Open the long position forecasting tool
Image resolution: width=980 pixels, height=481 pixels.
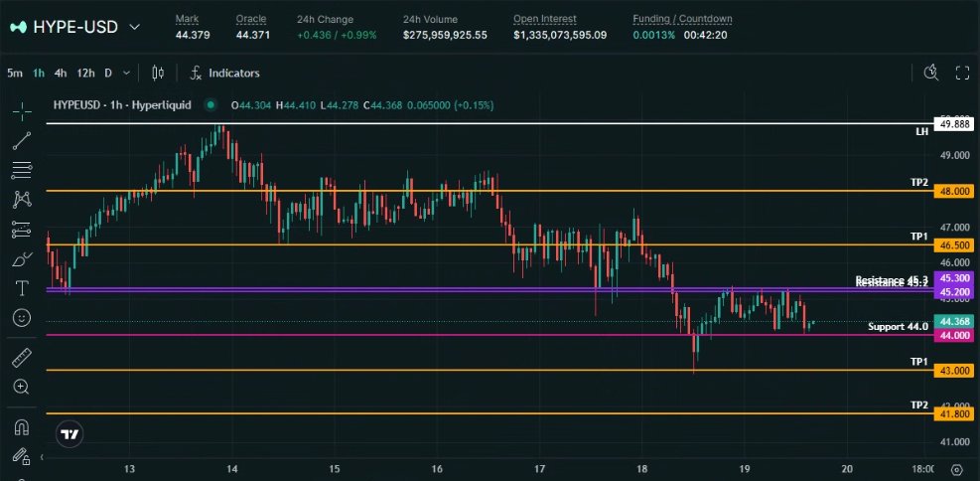click(22, 230)
